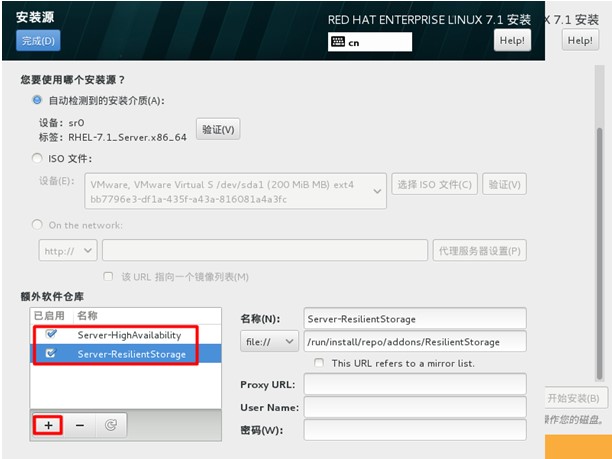The width and height of the screenshot is (612, 459).
Task: Click the Proxy URL input field
Action: [414, 385]
